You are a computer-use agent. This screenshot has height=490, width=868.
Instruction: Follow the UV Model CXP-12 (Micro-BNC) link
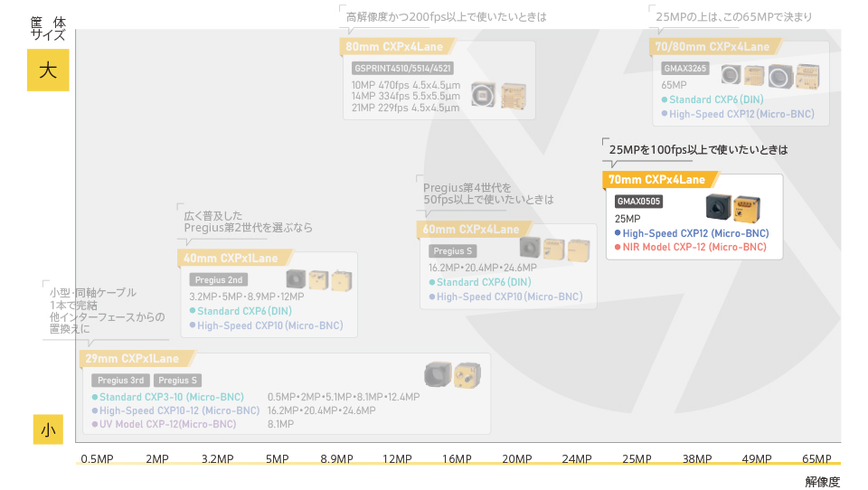167,424
